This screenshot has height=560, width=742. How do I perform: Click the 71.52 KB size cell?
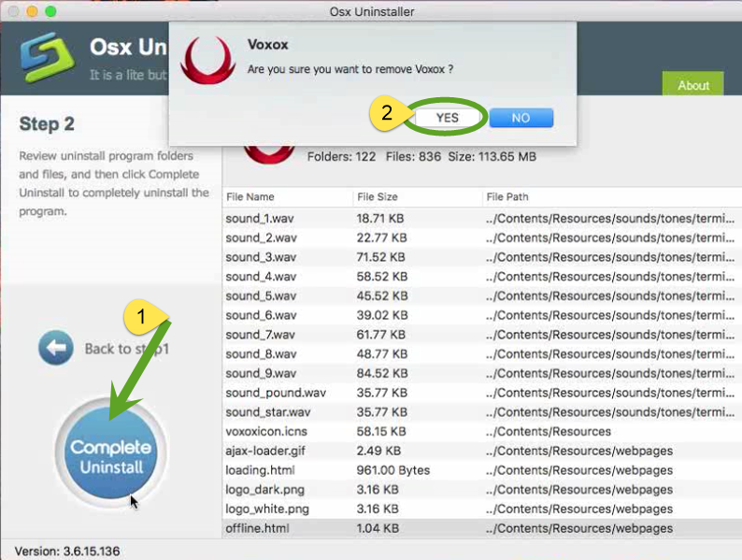[381, 257]
